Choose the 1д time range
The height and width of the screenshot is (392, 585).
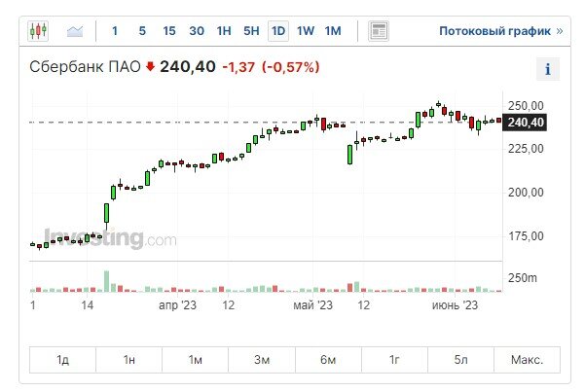click(62, 360)
